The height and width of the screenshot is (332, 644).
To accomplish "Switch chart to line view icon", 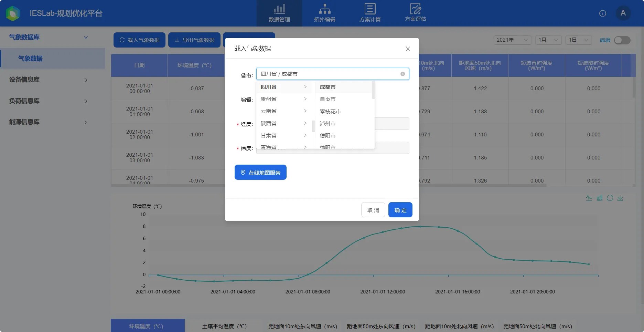I will pos(589,198).
